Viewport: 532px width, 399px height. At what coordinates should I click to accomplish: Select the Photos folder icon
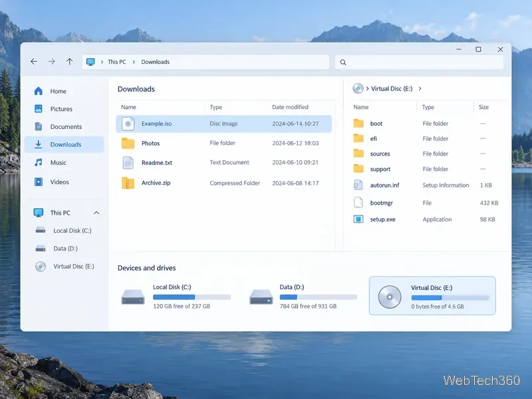(128, 143)
